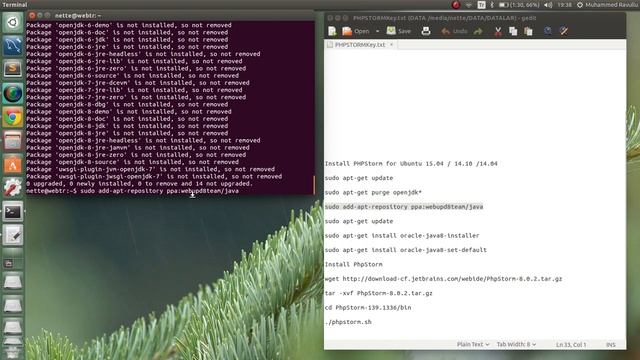Click 'cd PhpStorm-139.1336/bin' line
Screen dimensions: 640x360
(x=368, y=307)
